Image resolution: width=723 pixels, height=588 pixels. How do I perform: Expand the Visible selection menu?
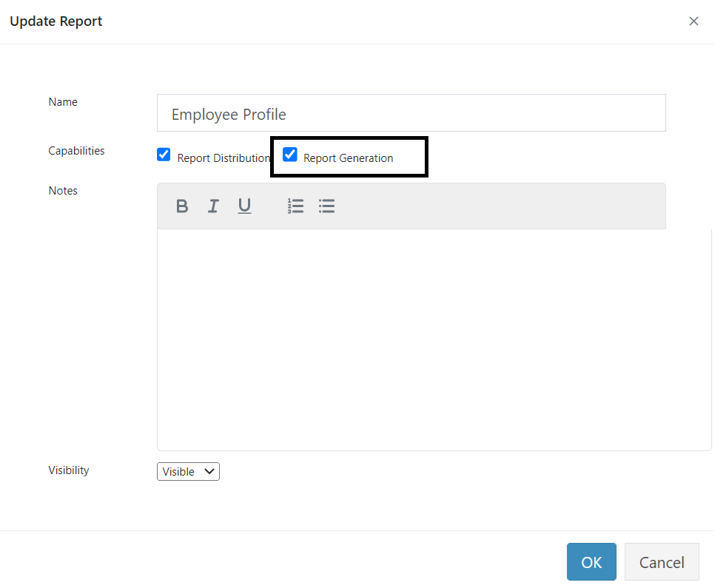[x=188, y=471]
